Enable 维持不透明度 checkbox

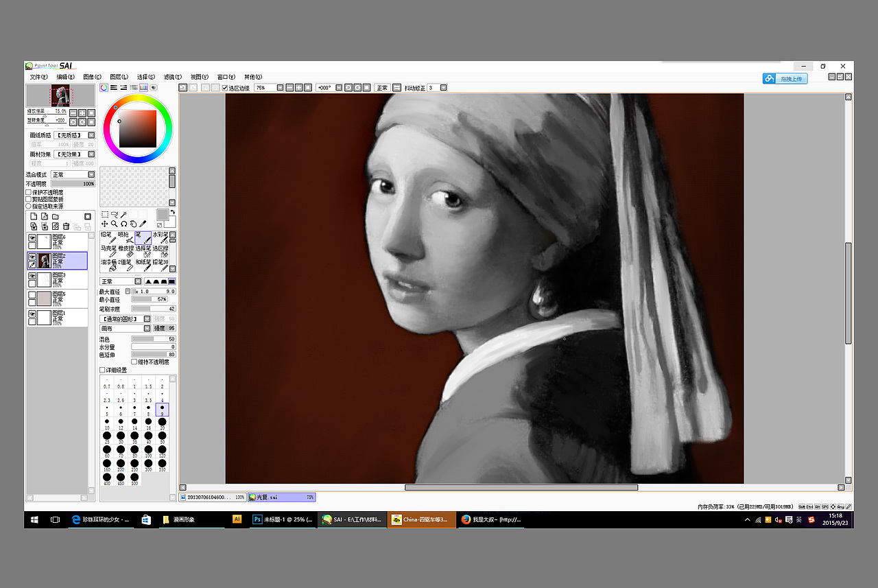[133, 362]
